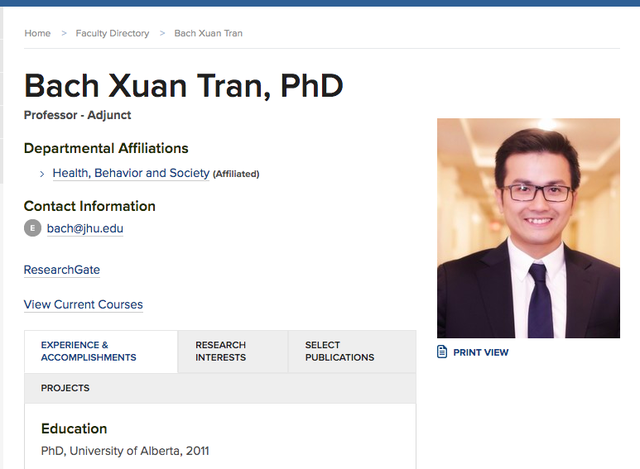Click the 'Bach Xuan Tran, PhD' heading

(183, 86)
